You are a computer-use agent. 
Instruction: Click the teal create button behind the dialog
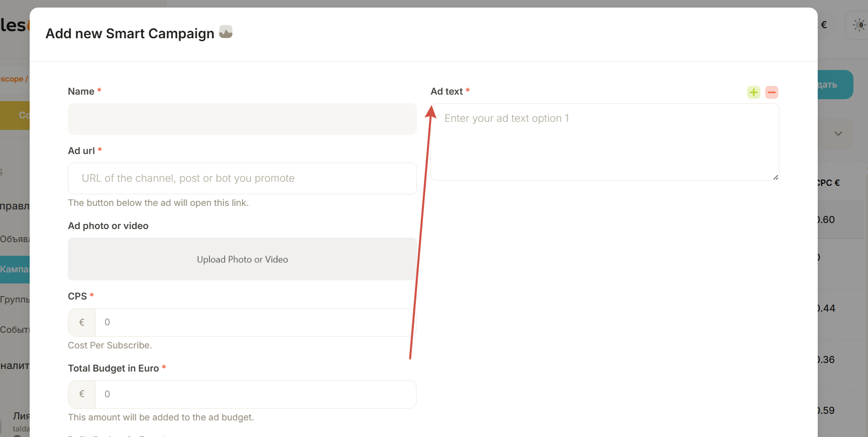835,85
